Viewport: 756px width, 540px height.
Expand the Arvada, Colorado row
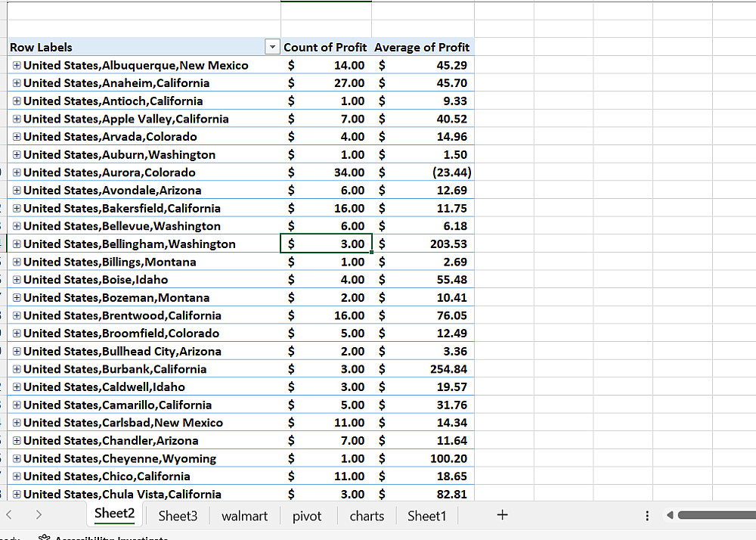(17, 136)
